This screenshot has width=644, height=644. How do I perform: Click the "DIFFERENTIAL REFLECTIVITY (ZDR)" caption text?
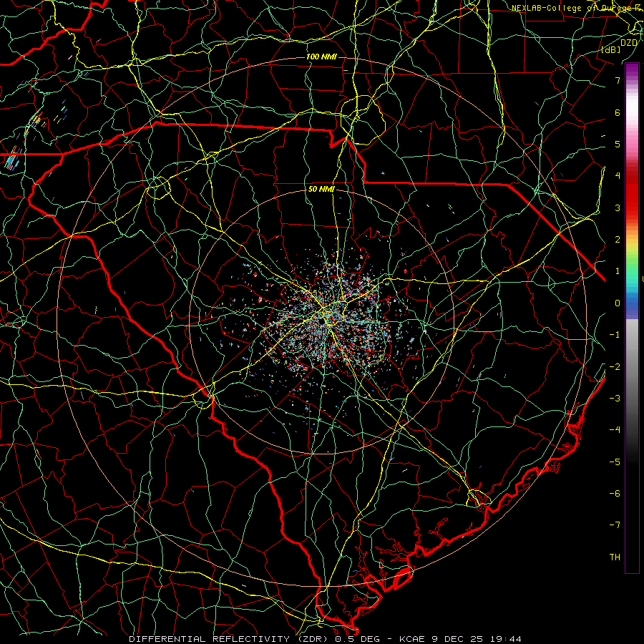tap(230, 639)
